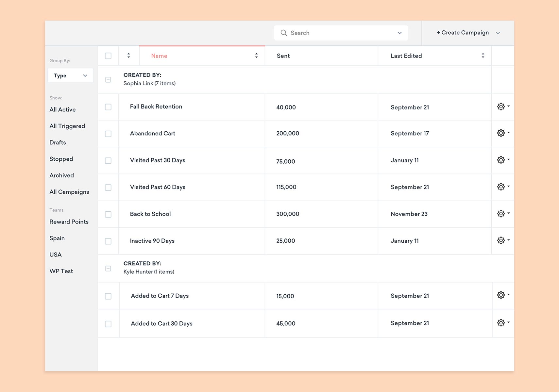The width and height of the screenshot is (559, 392).
Task: Sort by Last Edited column arrows
Action: (x=483, y=56)
